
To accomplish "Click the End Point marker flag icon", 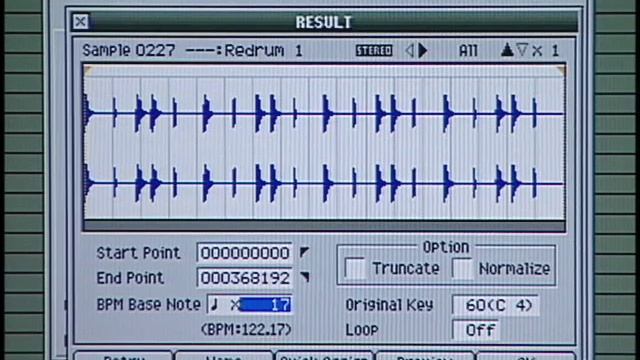I will (x=304, y=278).
